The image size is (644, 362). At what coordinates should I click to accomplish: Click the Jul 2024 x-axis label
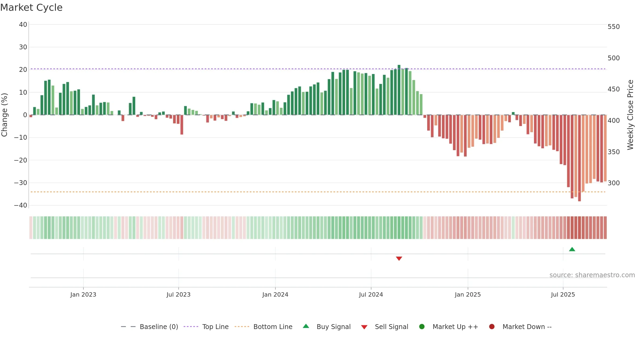tap(371, 295)
